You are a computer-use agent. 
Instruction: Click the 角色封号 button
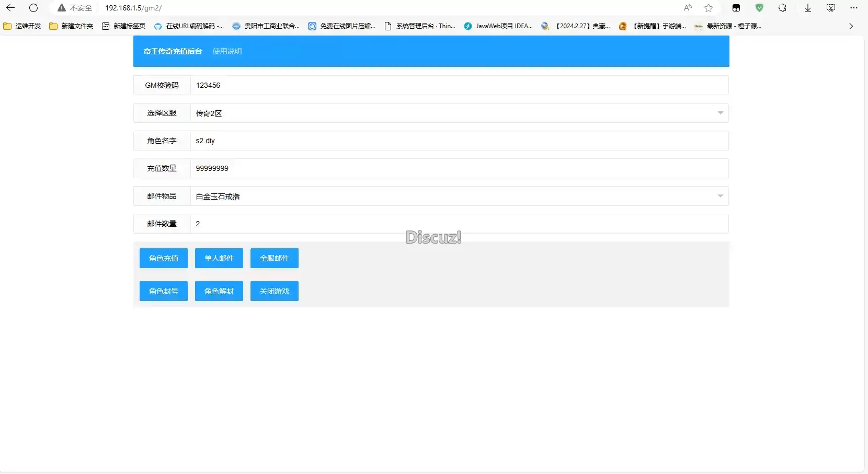pyautogui.click(x=164, y=291)
